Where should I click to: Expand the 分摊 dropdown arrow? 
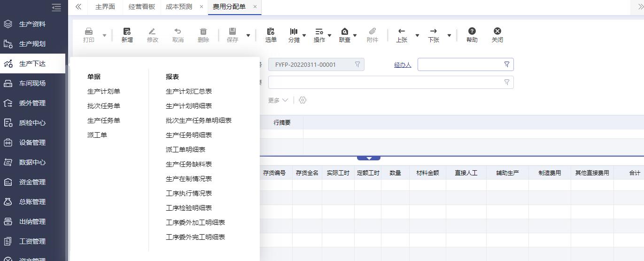coord(304,36)
